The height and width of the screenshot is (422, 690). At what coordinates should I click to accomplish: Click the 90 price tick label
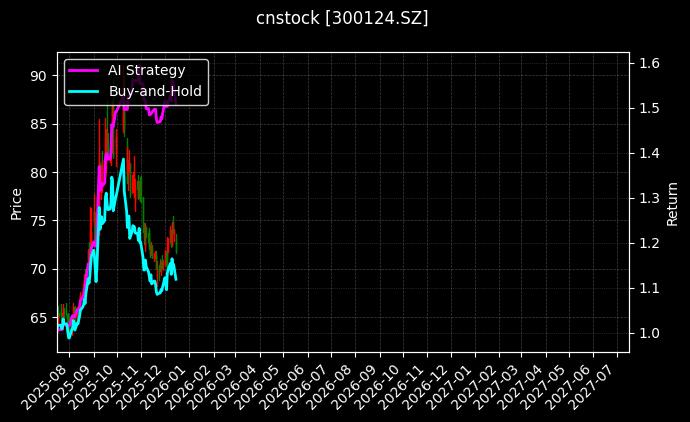coord(38,76)
